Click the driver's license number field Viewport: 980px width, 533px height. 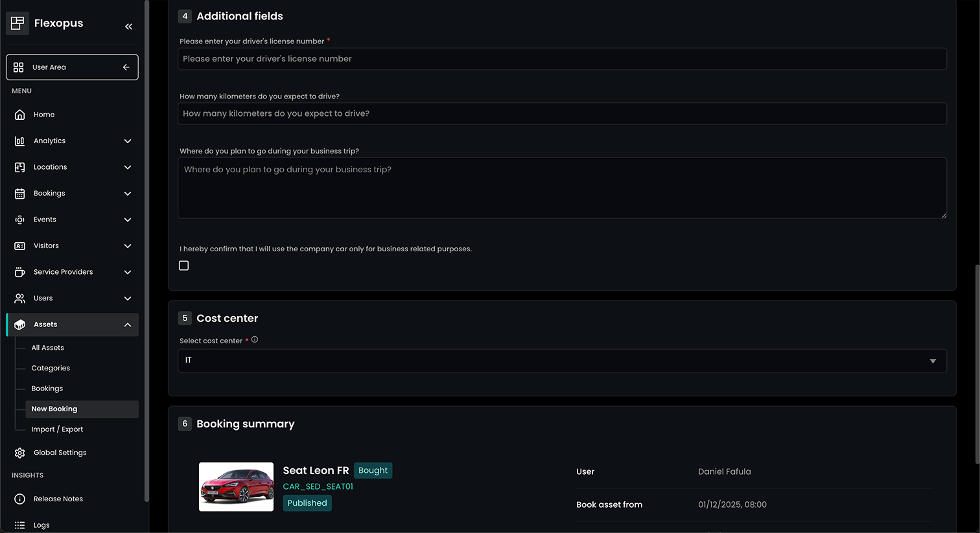tap(562, 59)
